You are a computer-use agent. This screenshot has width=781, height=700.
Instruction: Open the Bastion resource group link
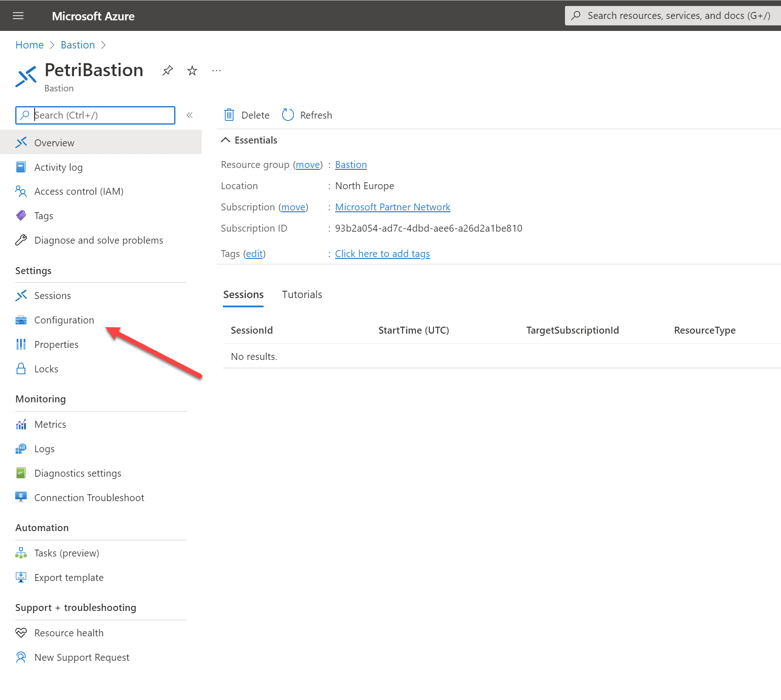(350, 164)
